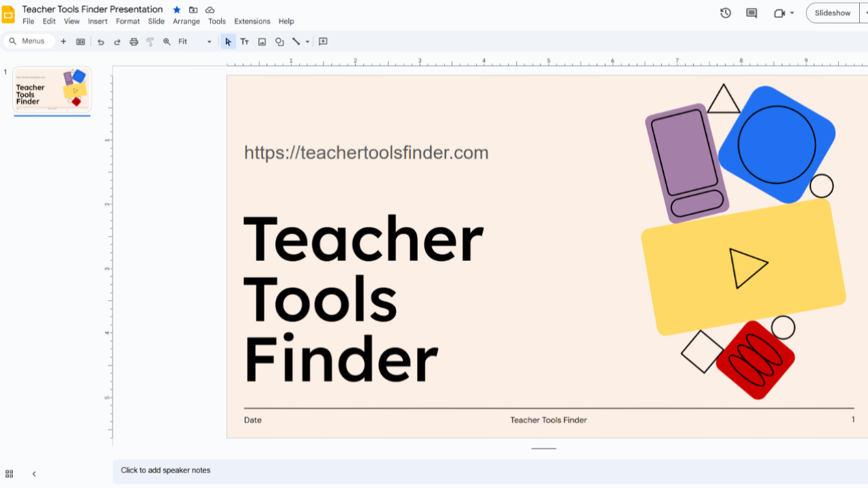The width and height of the screenshot is (868, 488).
Task: Open the Extensions menu
Action: (252, 21)
